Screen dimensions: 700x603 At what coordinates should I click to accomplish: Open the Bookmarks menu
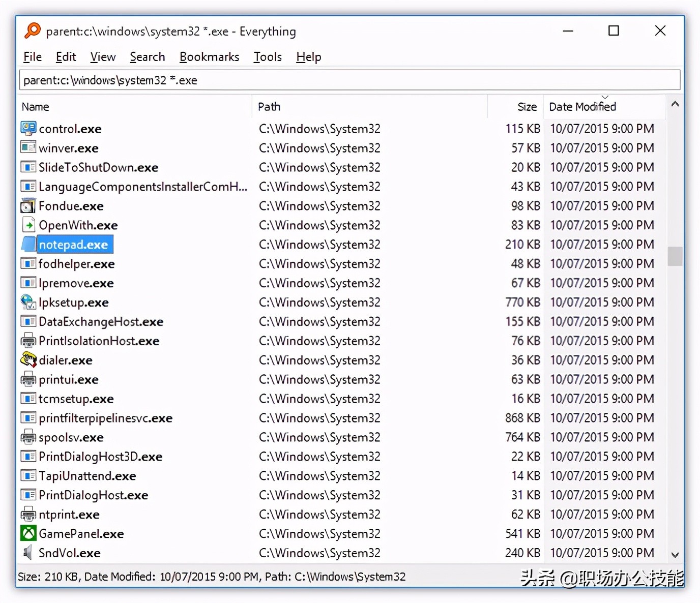point(209,57)
